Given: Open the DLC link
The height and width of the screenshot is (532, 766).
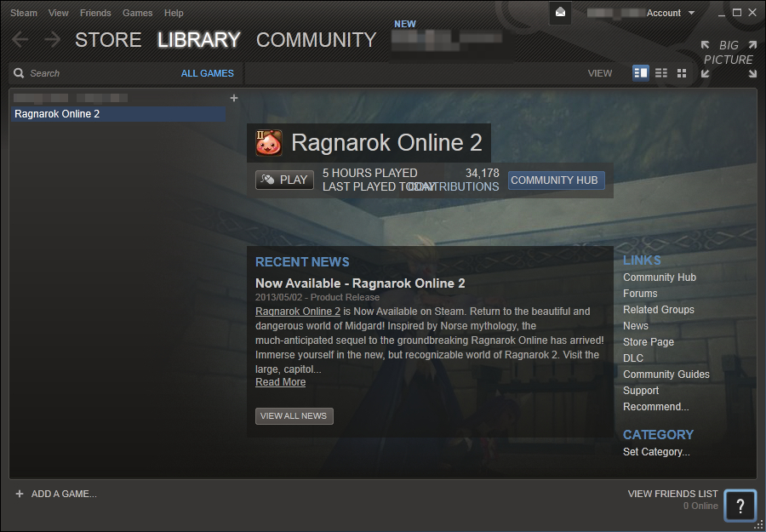Looking at the screenshot, I should pos(633,358).
